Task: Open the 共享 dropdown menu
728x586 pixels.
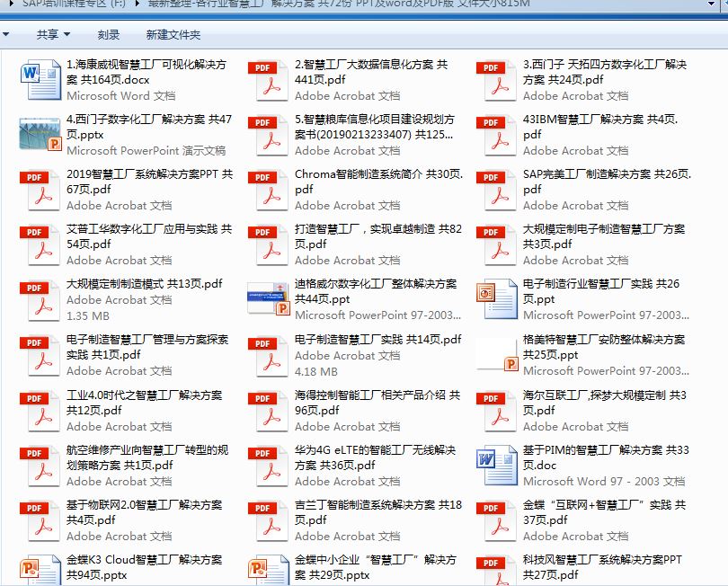Action: [x=53, y=34]
